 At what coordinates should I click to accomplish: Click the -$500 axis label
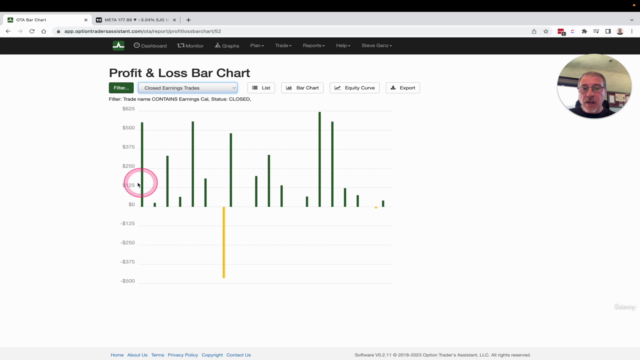pyautogui.click(x=128, y=281)
